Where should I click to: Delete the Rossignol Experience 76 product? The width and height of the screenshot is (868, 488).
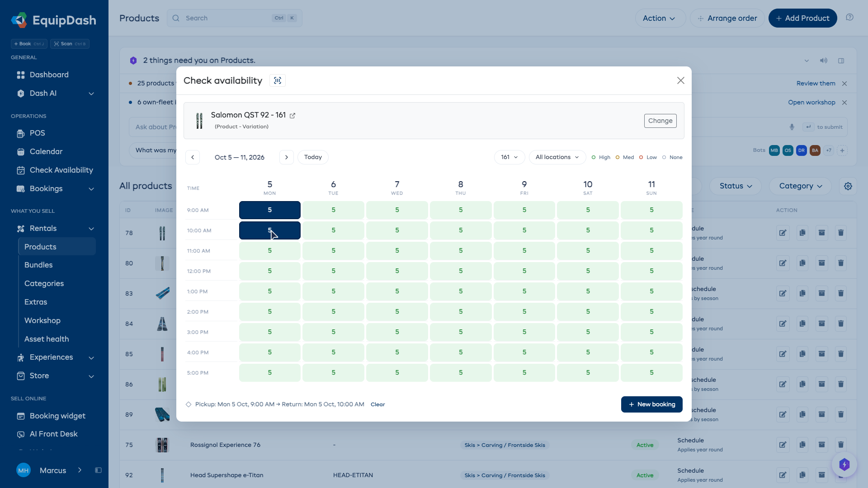click(840, 445)
